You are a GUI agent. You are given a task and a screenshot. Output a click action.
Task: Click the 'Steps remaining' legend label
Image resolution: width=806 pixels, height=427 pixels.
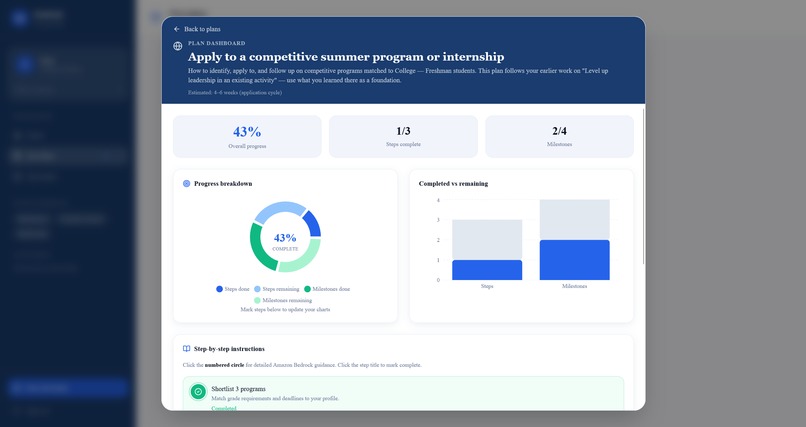click(x=281, y=289)
